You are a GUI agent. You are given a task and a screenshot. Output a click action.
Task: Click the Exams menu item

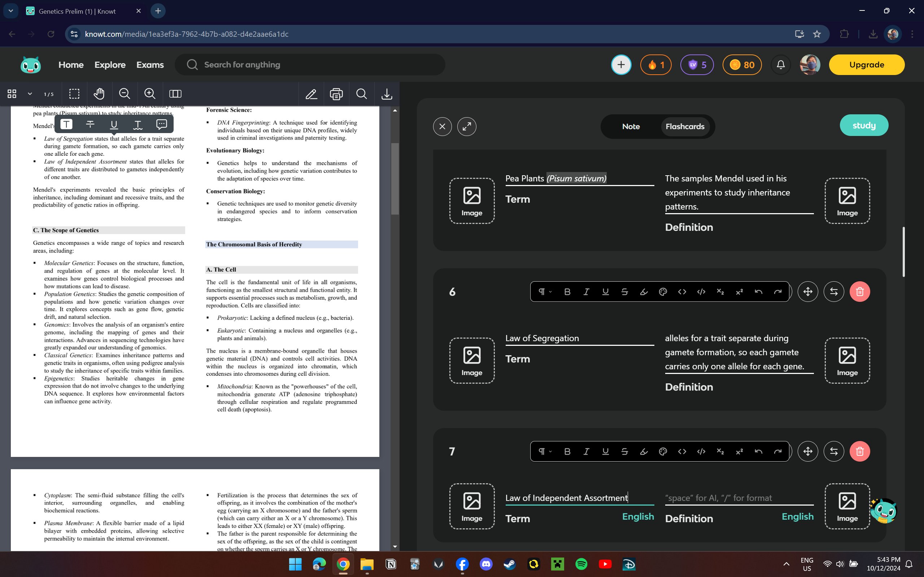[150, 65]
